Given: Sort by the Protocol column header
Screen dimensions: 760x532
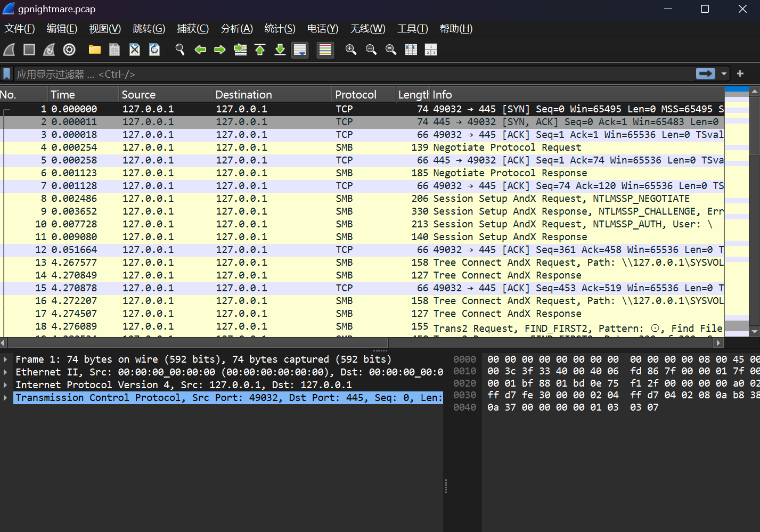Looking at the screenshot, I should click(364, 94).
